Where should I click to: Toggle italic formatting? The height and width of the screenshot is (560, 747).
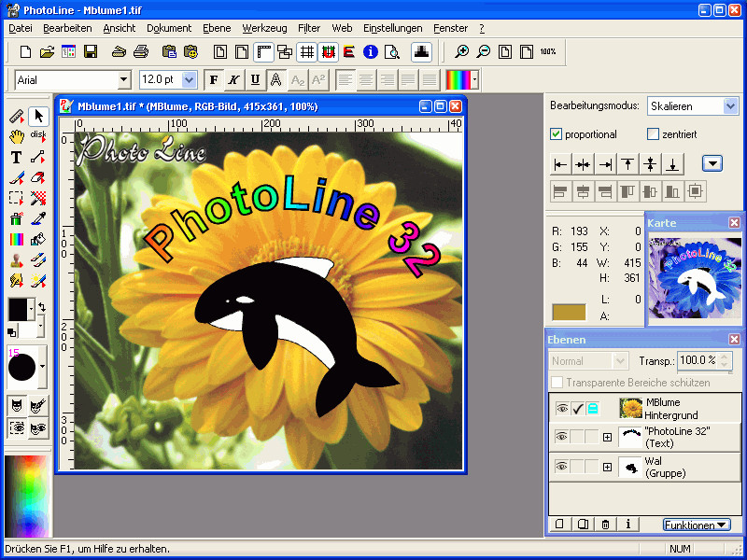(234, 80)
